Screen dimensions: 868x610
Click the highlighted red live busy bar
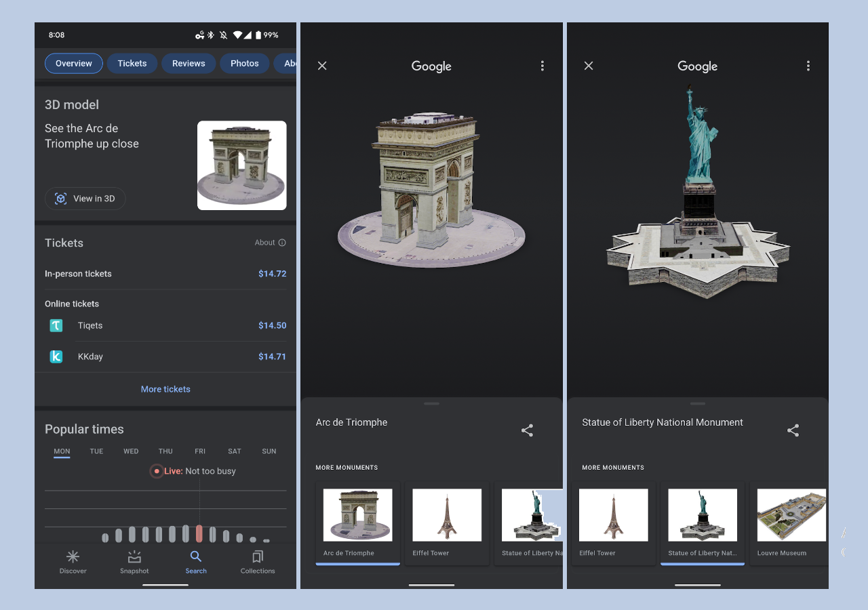click(x=199, y=533)
